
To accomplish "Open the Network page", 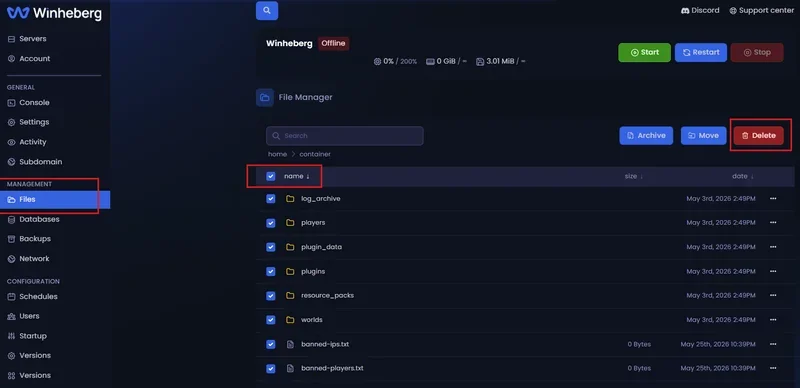I will coord(29,259).
